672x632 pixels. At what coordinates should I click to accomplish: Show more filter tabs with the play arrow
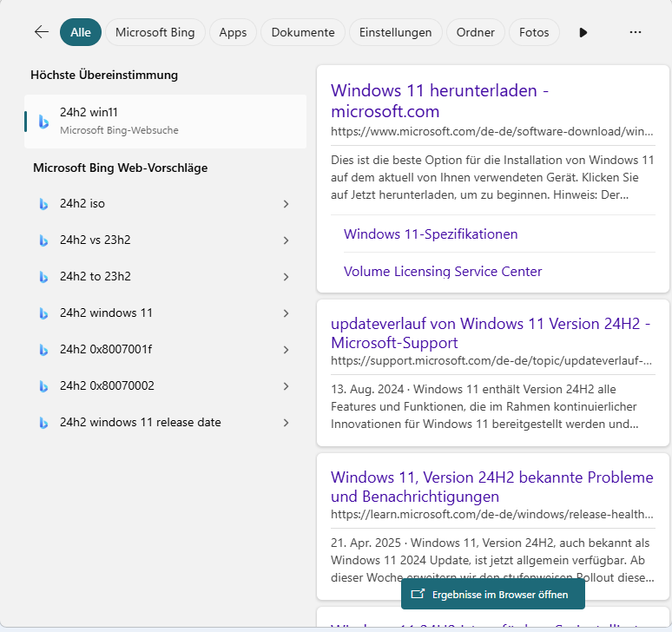[583, 33]
